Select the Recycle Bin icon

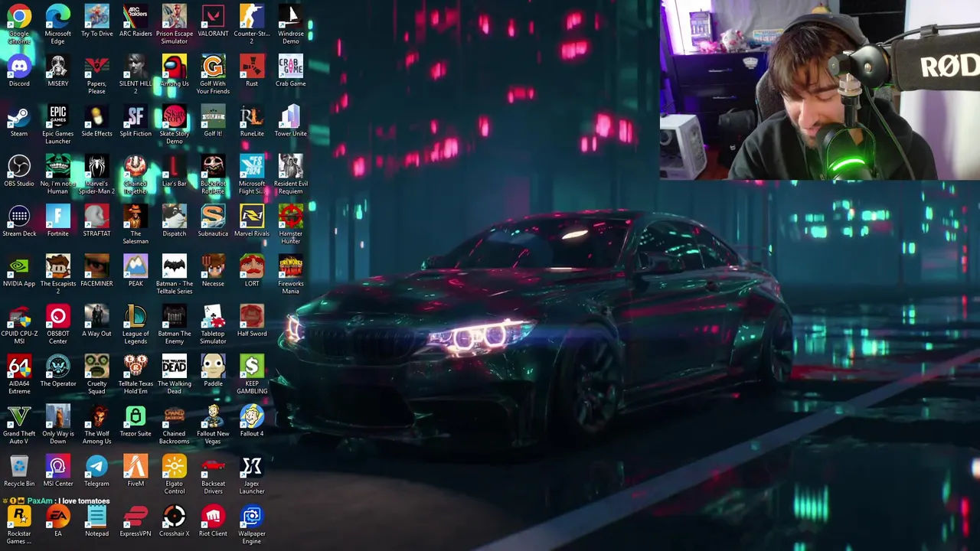tap(19, 466)
